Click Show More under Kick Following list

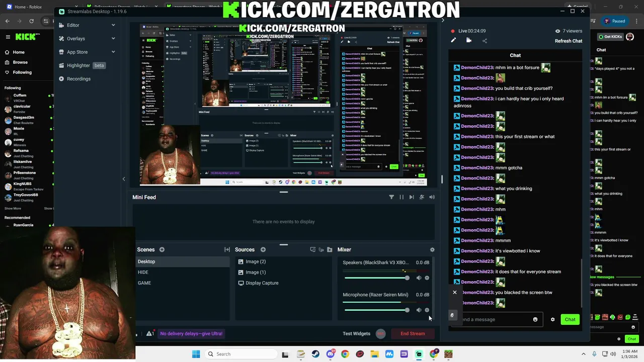(x=13, y=208)
